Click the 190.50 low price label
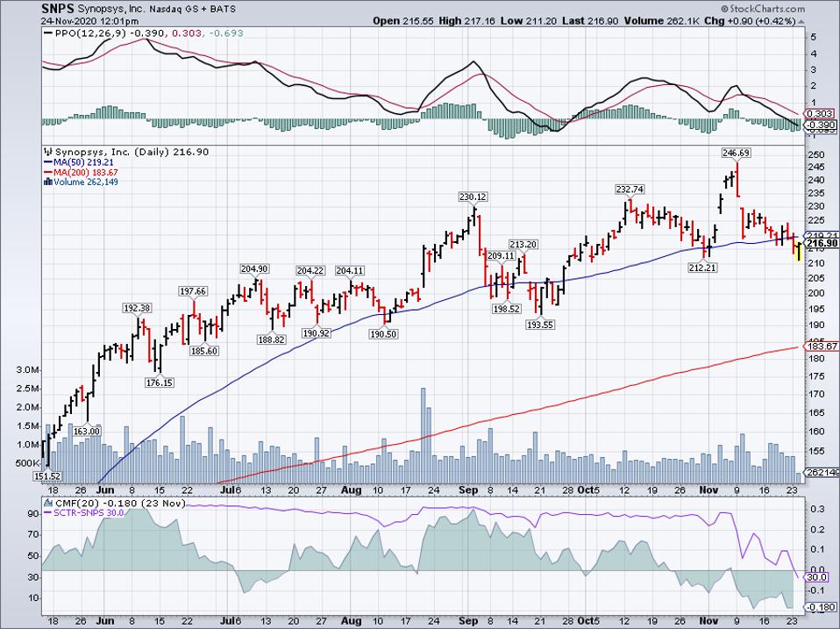 click(383, 333)
